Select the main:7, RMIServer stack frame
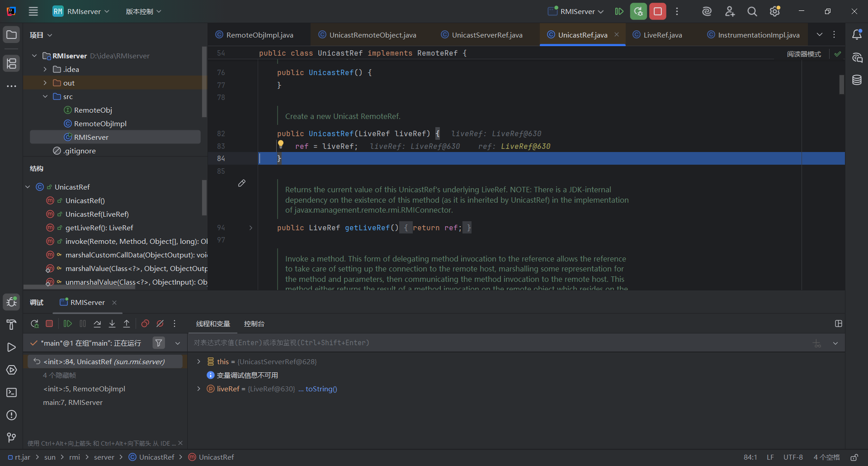The width and height of the screenshot is (868, 466). click(73, 402)
